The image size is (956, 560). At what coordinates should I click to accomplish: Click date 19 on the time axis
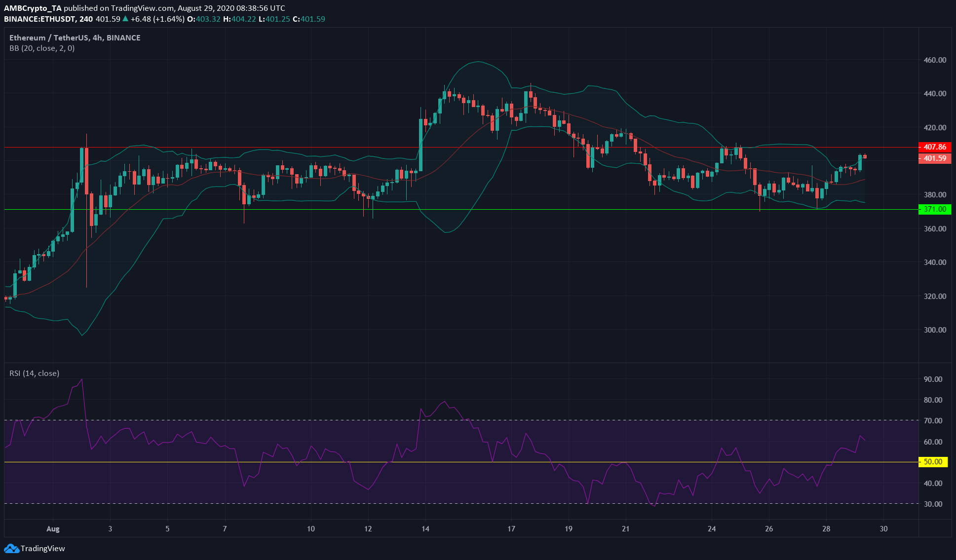pyautogui.click(x=568, y=529)
